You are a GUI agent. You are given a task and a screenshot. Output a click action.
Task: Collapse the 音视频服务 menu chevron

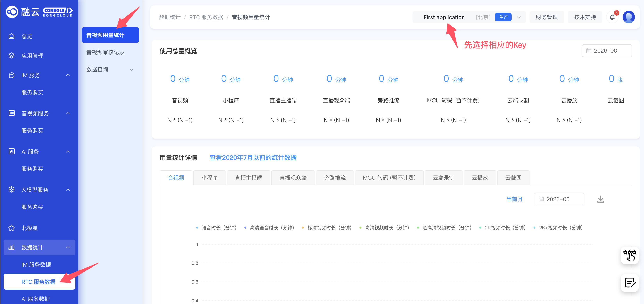click(x=68, y=113)
